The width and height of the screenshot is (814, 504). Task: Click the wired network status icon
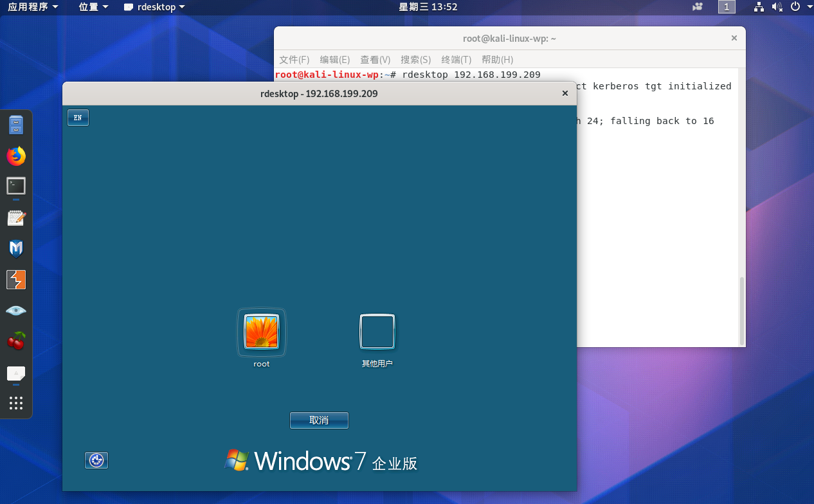(759, 7)
